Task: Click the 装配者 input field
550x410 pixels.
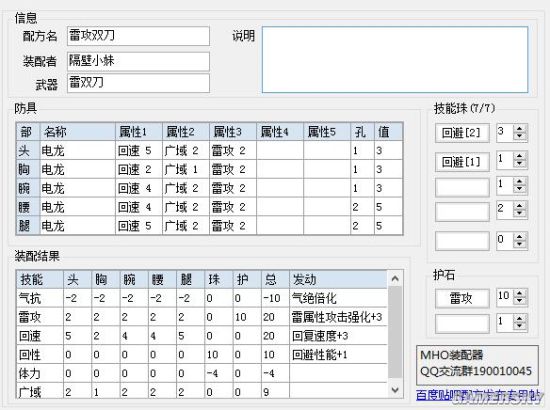Action: 138,61
